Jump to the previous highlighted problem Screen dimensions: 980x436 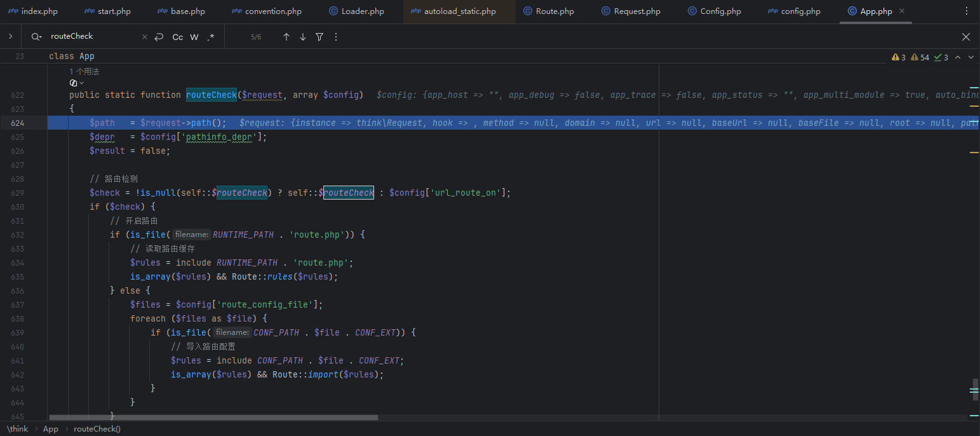point(958,57)
